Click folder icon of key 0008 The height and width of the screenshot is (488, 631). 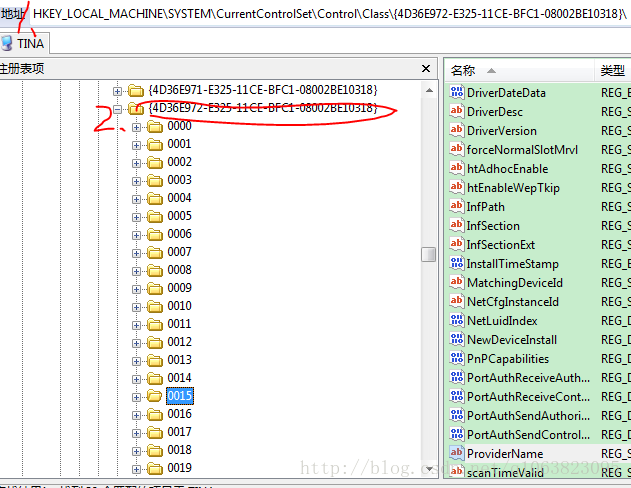[x=155, y=270]
